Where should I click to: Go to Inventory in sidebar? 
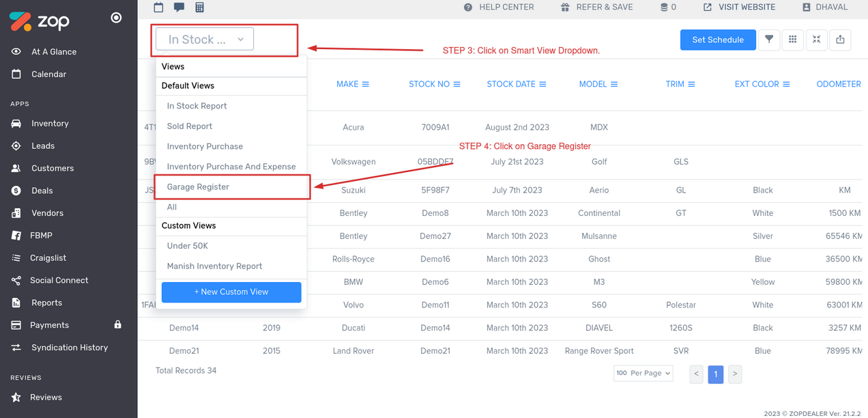[50, 124]
